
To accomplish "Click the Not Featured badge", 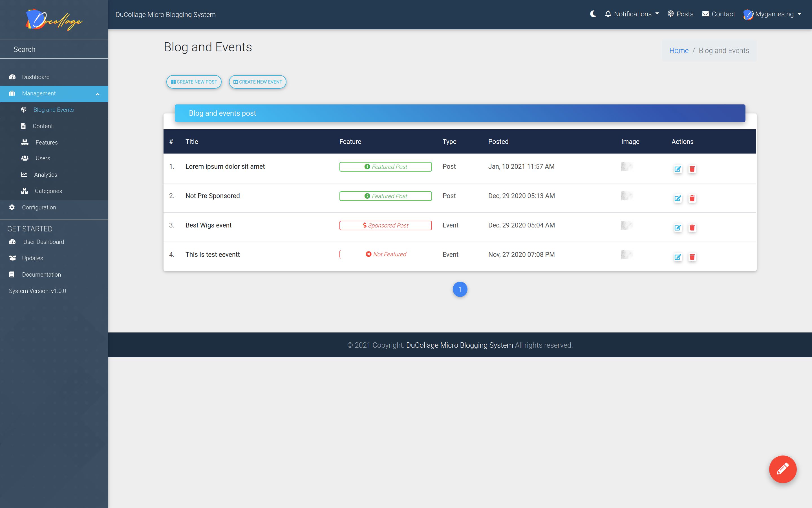I will pyautogui.click(x=385, y=254).
